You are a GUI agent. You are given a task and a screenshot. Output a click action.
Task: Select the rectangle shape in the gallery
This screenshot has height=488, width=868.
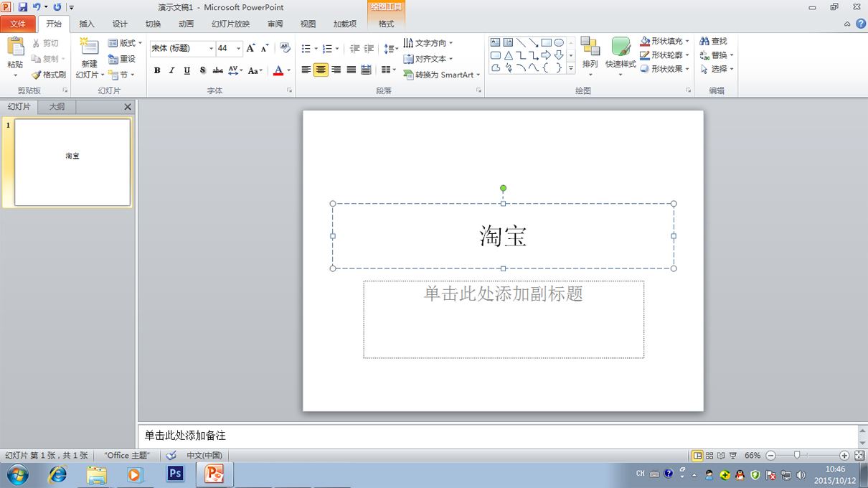(x=546, y=42)
